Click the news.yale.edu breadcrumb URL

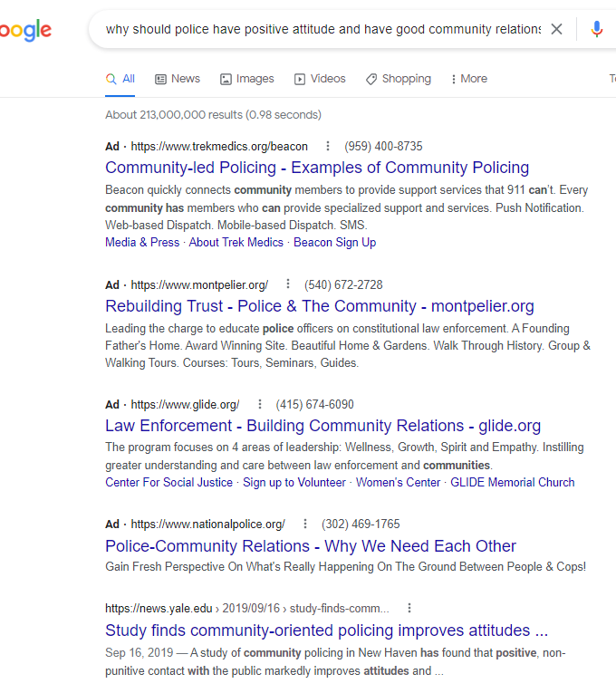click(x=247, y=608)
